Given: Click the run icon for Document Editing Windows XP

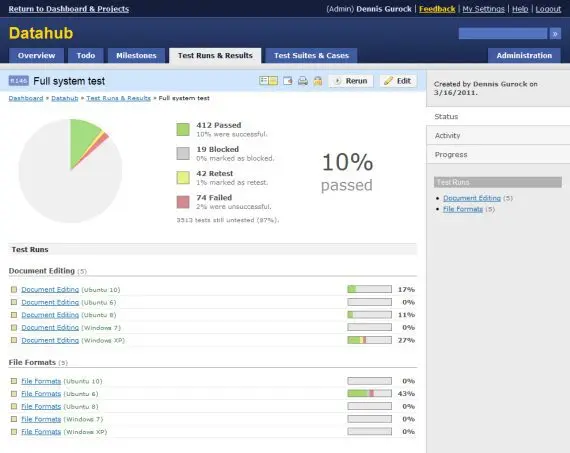Looking at the screenshot, I should point(14,340).
